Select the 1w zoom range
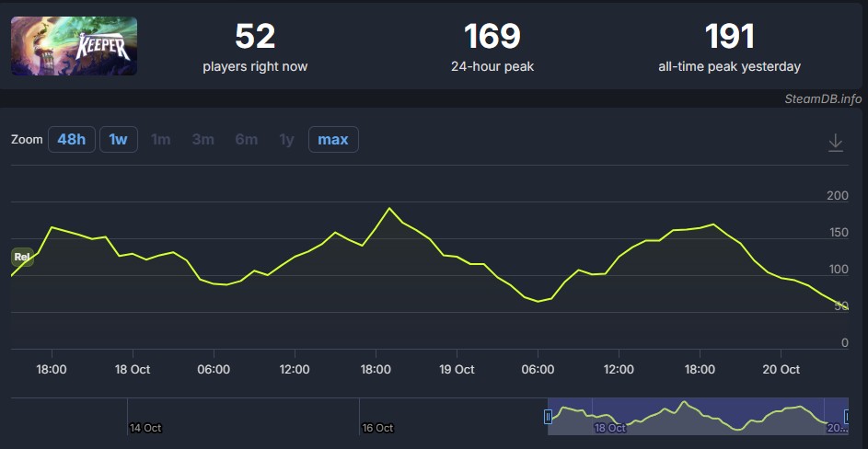The height and width of the screenshot is (449, 868). (118, 140)
